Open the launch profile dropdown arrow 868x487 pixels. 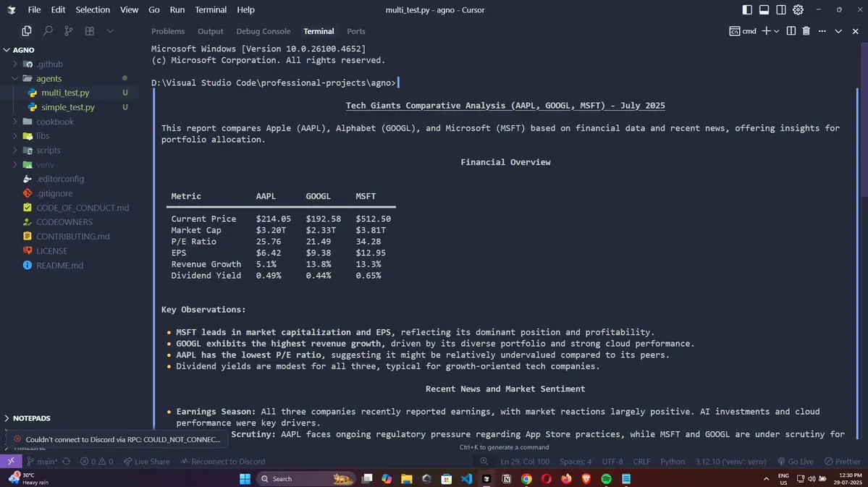point(777,32)
